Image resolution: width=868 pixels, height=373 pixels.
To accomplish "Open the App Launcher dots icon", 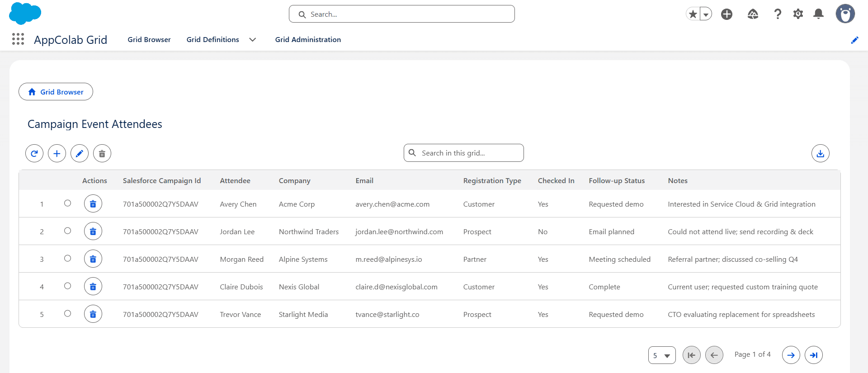I will pyautogui.click(x=18, y=39).
